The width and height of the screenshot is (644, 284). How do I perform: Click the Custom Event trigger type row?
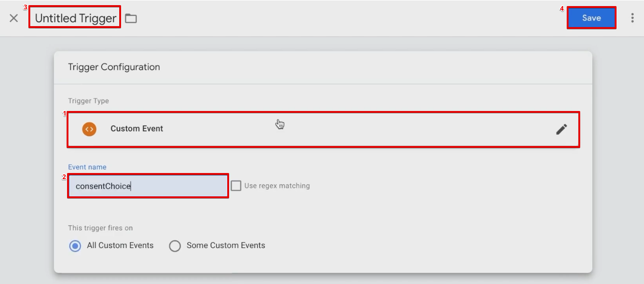click(x=324, y=130)
